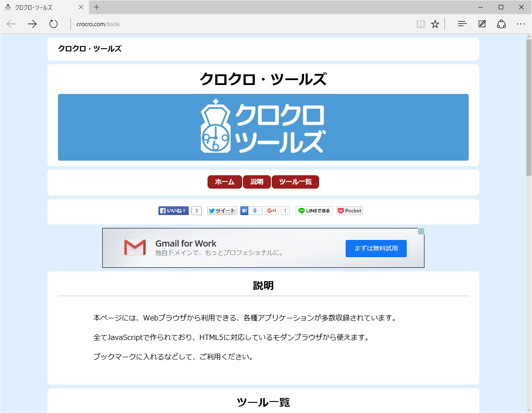Click the Gmail envelope icon in the ad
The image size is (532, 413).
point(135,247)
